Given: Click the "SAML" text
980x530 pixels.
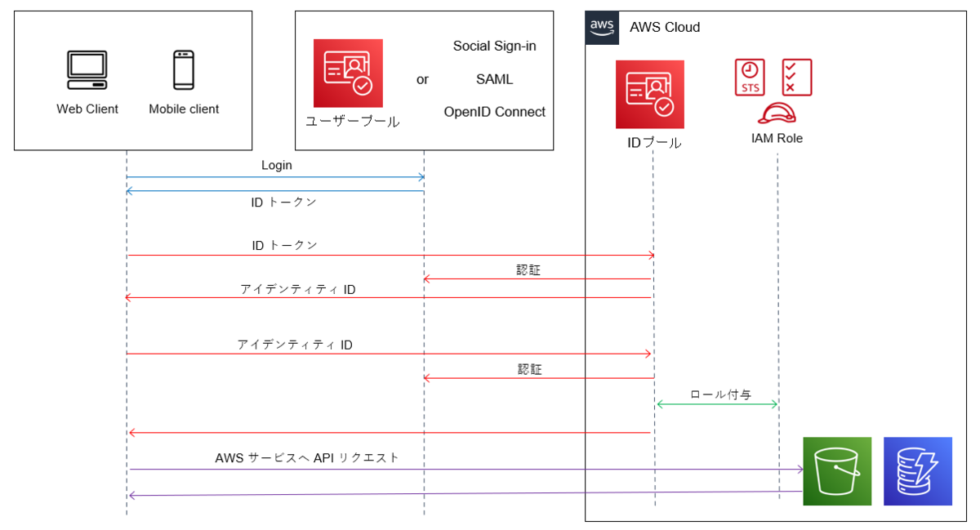Looking at the screenshot, I should pyautogui.click(x=495, y=79).
